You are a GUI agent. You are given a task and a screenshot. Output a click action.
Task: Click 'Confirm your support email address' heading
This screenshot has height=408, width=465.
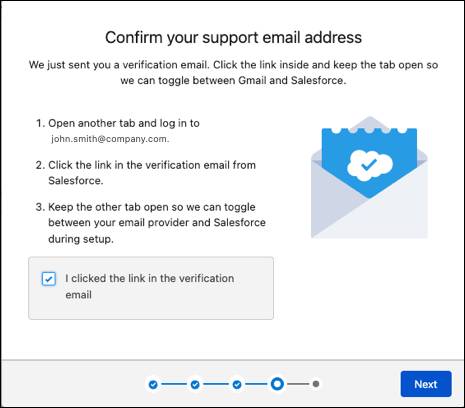pyautogui.click(x=233, y=37)
